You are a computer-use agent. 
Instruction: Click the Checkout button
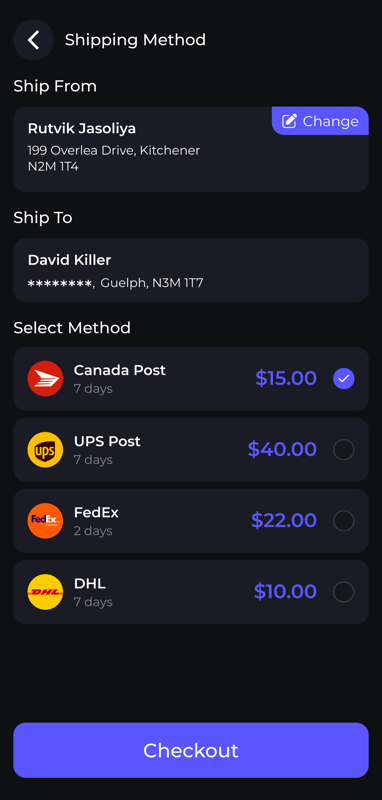(x=191, y=750)
